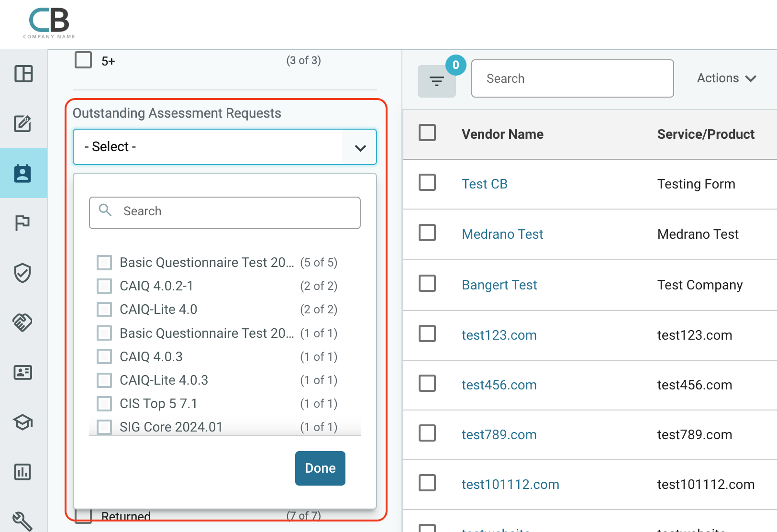Image resolution: width=777 pixels, height=532 pixels.
Task: Click the Test Company service cell
Action: click(x=699, y=285)
